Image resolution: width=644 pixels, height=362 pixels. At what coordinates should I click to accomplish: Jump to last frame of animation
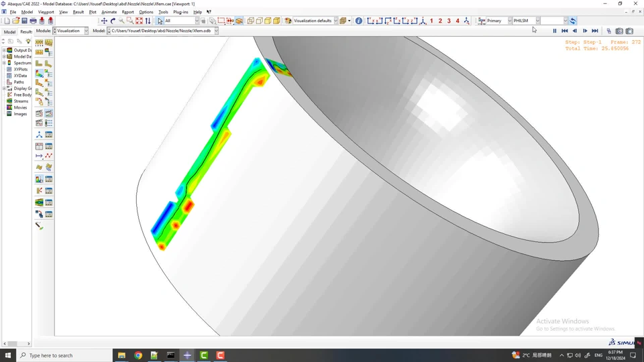pyautogui.click(x=595, y=31)
